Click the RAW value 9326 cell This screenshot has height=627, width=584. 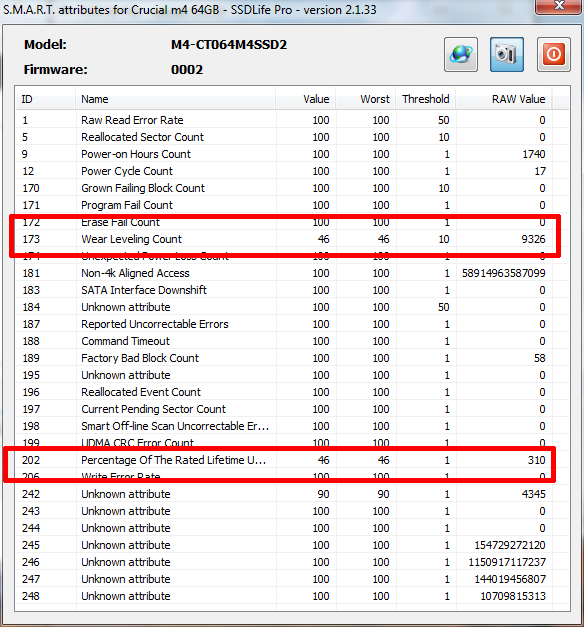click(533, 239)
